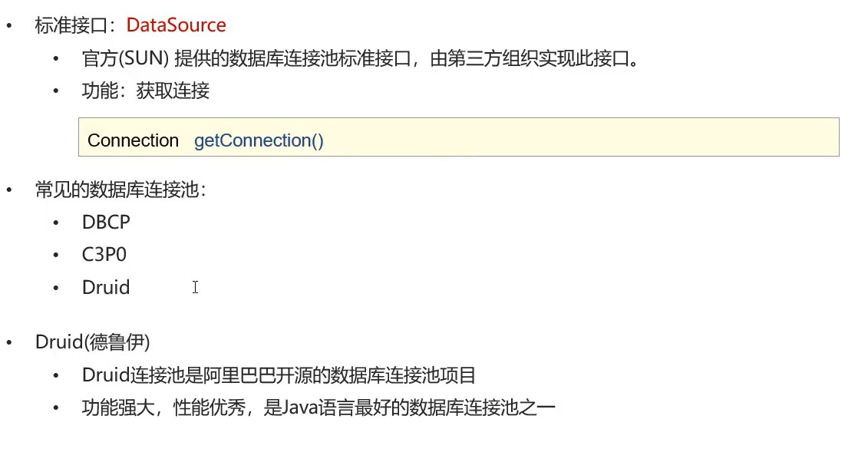
Task: Click the bullet before 标准接口
Action: (x=9, y=25)
